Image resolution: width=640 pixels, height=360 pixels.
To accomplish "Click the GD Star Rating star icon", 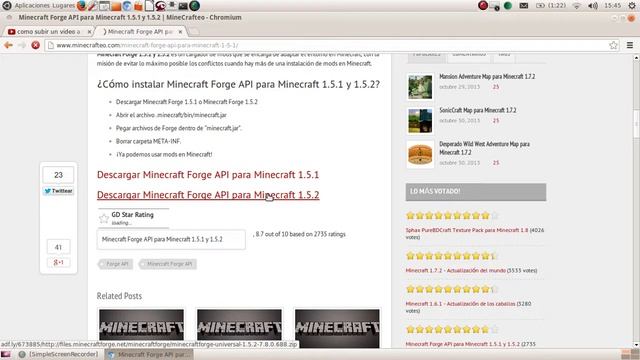I will (104, 218).
